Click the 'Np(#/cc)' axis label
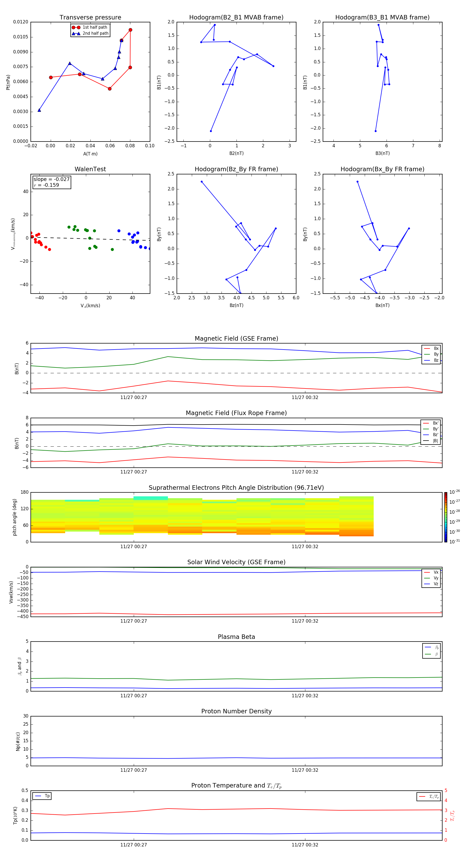Image resolution: width=473 pixels, height=868 pixels. 18,741
